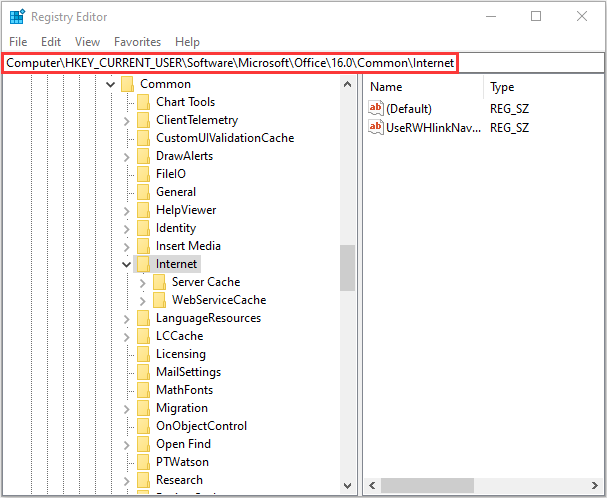Viewport: 607px width, 498px height.
Task: Click the Open Find folder icon
Action: pos(143,444)
